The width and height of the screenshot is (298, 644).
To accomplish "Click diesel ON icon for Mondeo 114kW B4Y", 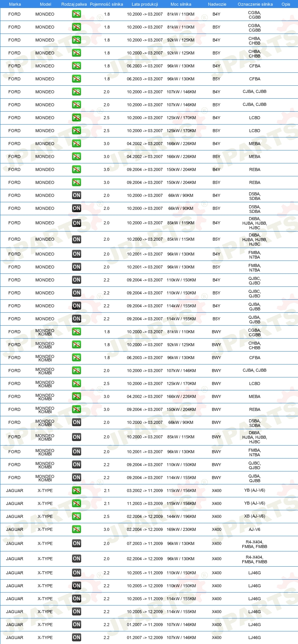I will pyautogui.click(x=77, y=306).
